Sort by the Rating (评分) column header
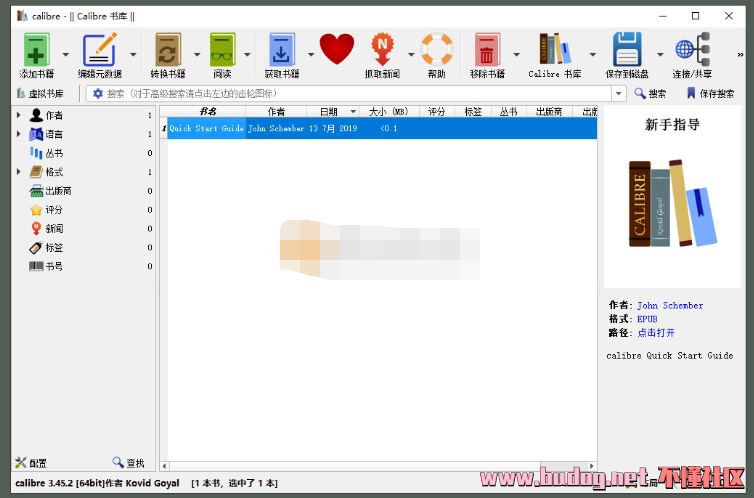The width and height of the screenshot is (754, 498). coord(437,112)
